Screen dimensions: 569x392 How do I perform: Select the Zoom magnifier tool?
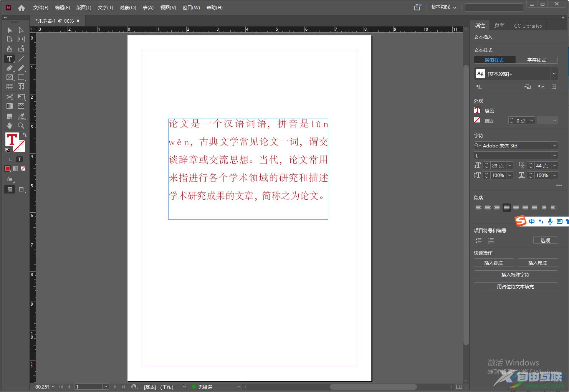[21, 126]
